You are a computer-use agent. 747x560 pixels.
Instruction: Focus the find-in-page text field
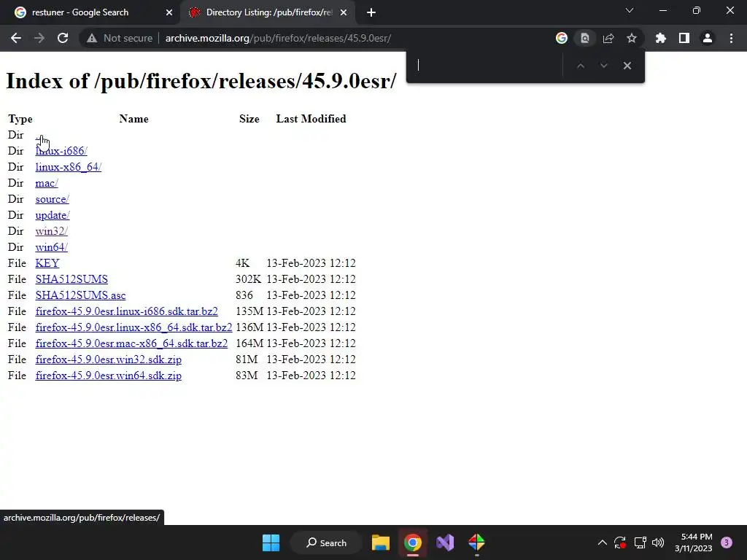coord(487,66)
